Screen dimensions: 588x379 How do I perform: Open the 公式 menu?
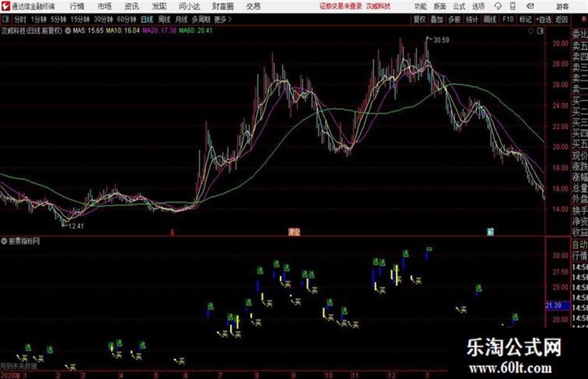pos(459,6)
